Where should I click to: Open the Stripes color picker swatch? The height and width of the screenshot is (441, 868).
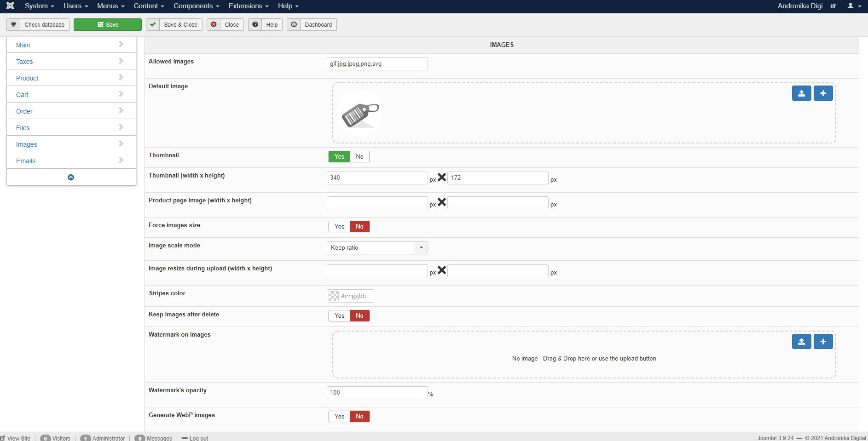coord(334,296)
